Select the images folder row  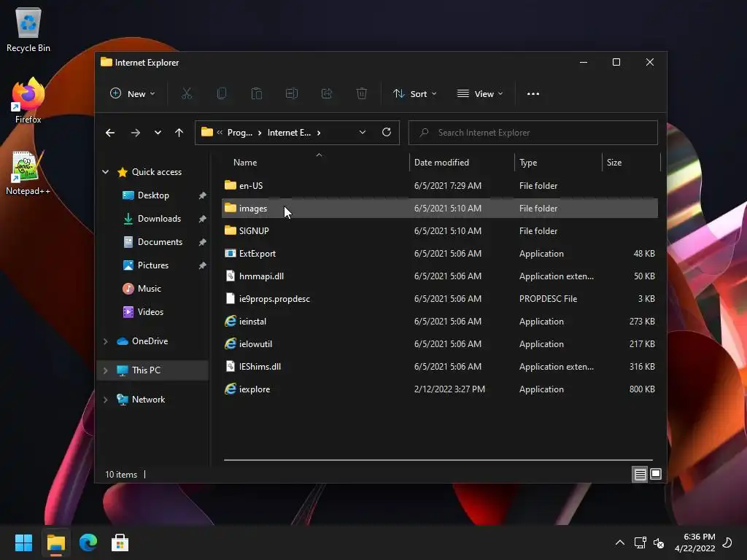click(x=440, y=208)
